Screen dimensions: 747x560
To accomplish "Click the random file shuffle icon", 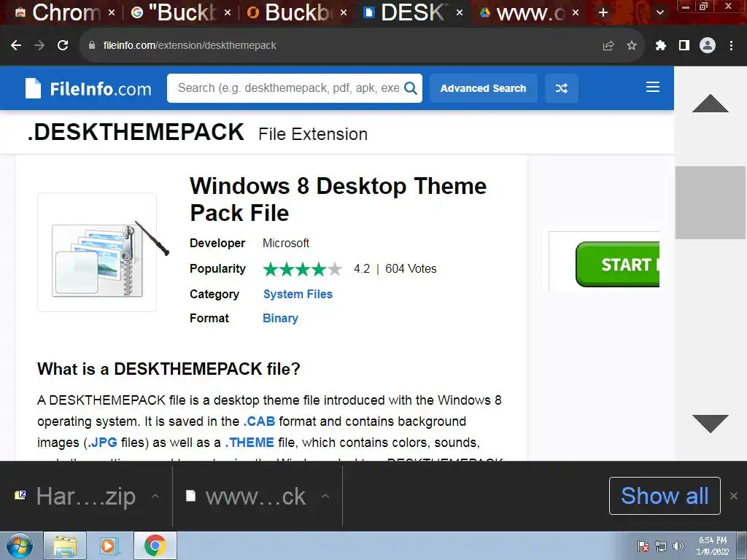I will click(562, 88).
